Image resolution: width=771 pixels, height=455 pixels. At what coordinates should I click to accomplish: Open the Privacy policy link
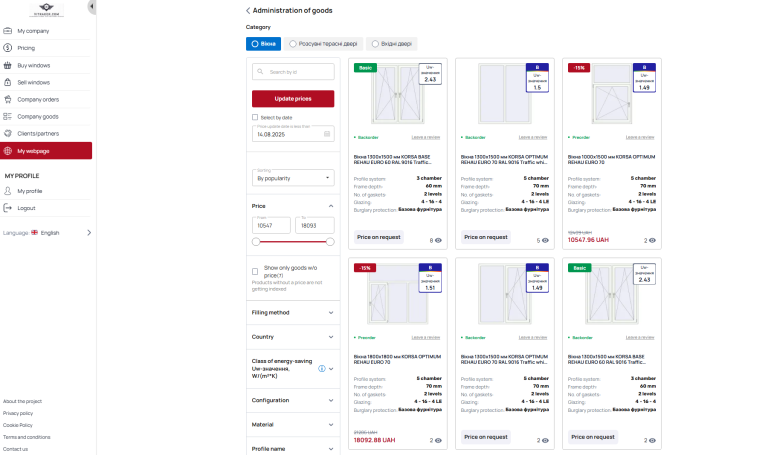click(x=18, y=413)
